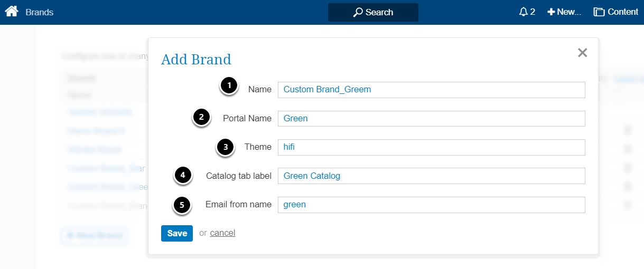
Task: Open the Content folder menu
Action: tap(616, 12)
